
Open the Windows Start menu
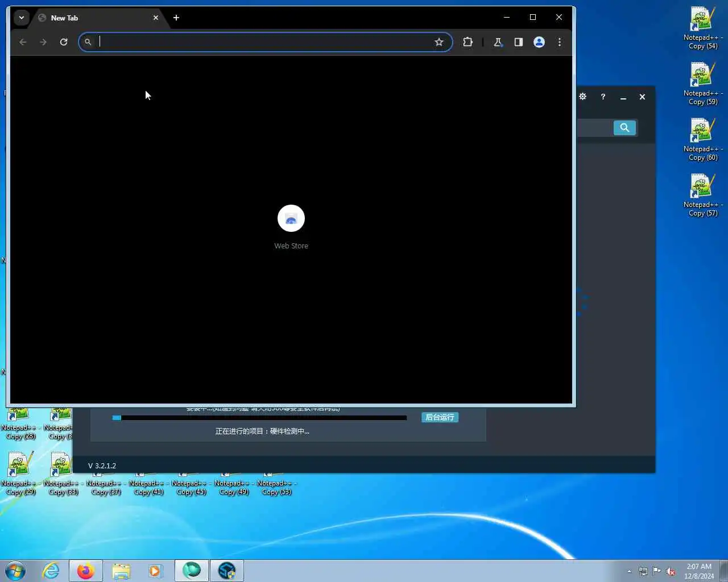click(x=15, y=571)
